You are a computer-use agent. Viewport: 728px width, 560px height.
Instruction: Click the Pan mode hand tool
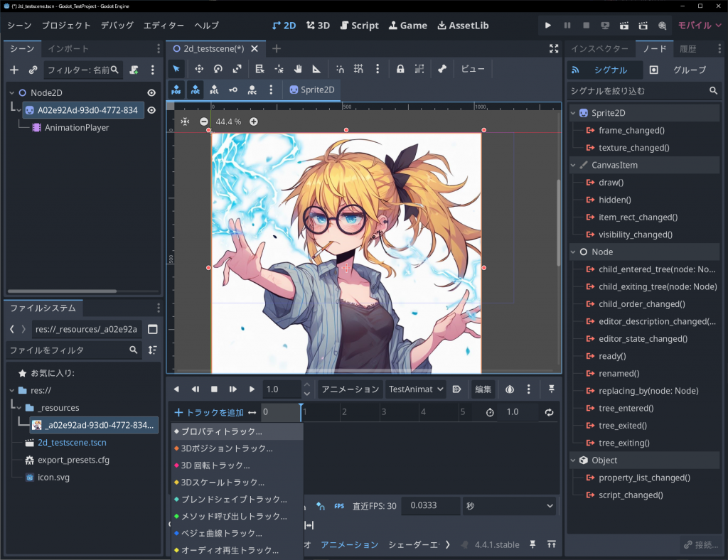[x=298, y=69]
